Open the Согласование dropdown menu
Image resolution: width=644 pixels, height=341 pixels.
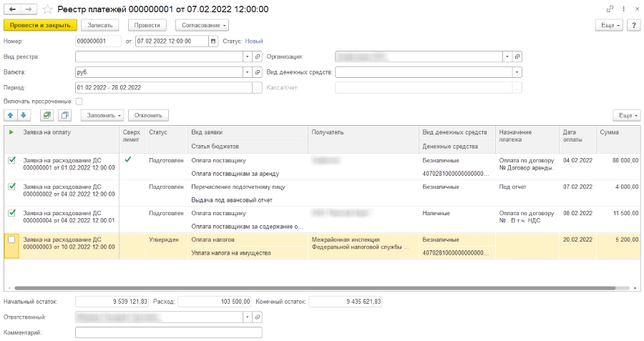point(202,26)
